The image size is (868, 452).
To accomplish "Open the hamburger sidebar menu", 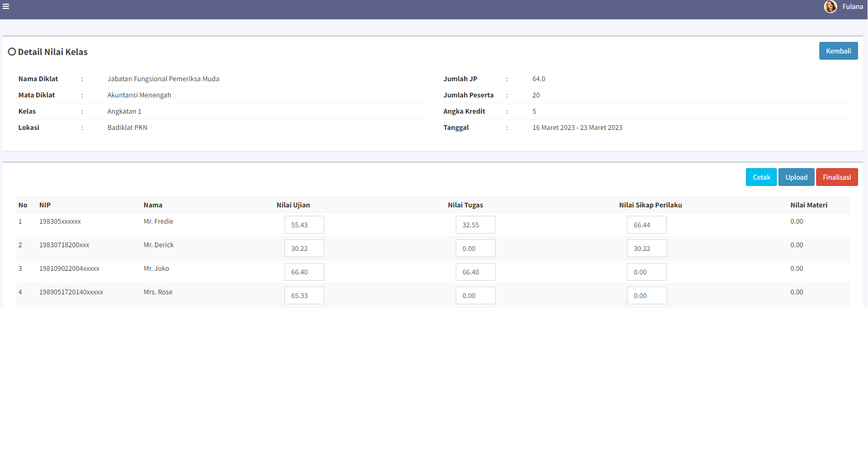I will 6,7.
